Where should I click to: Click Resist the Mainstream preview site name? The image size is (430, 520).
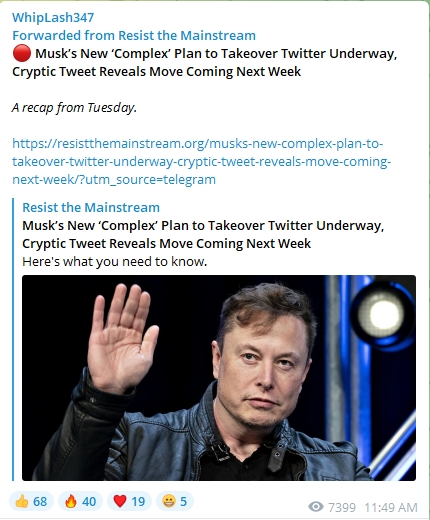point(91,207)
